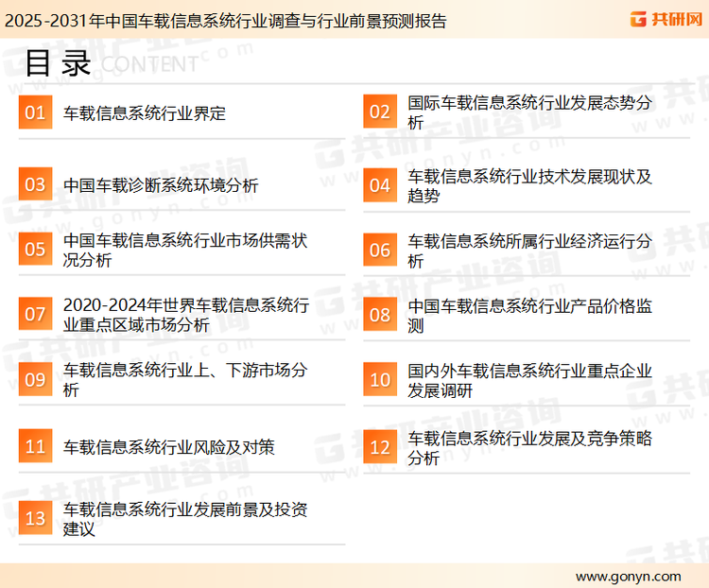Open chapter 车载信息系统行业发展及竞争策略分析
The image size is (709, 588).
click(x=530, y=448)
